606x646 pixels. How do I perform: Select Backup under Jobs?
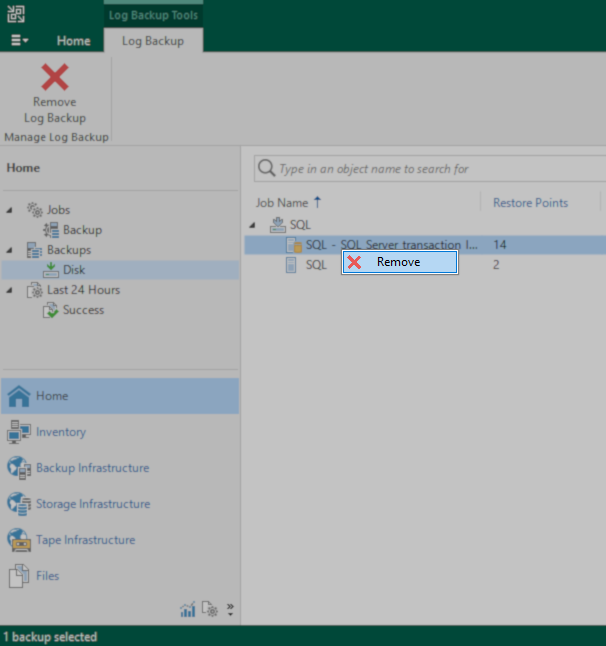(82, 230)
